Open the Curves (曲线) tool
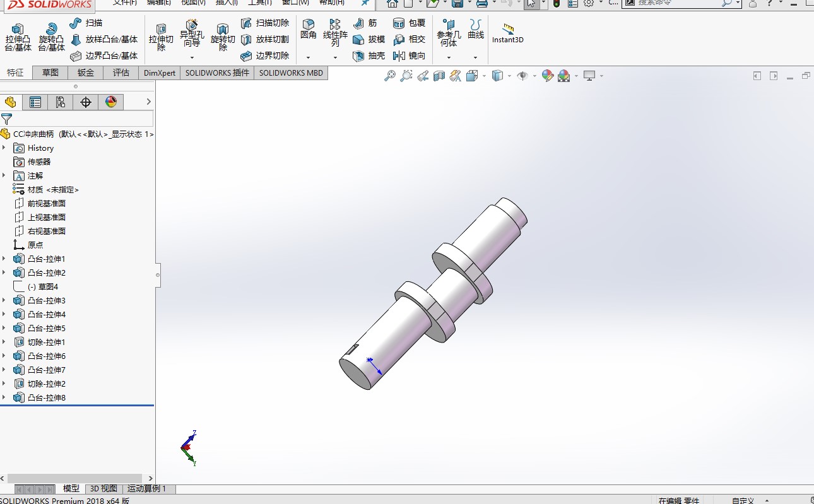The image size is (814, 504). [x=476, y=29]
